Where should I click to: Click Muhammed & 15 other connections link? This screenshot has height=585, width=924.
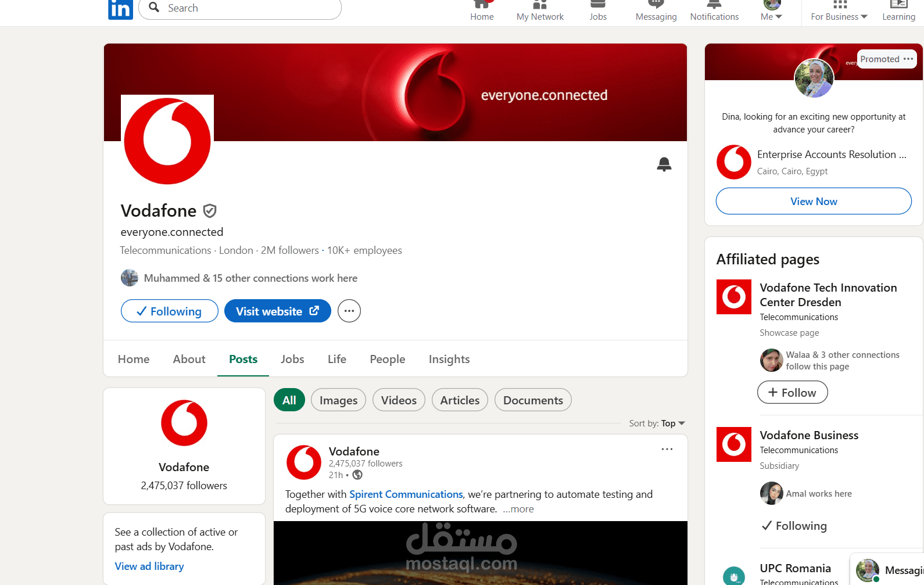pyautogui.click(x=250, y=278)
